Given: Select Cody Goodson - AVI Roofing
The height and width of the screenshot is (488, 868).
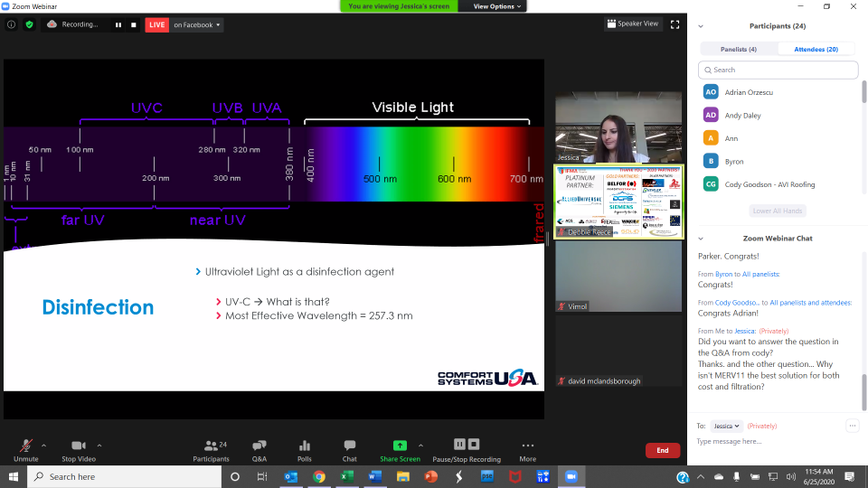Looking at the screenshot, I should point(779,184).
